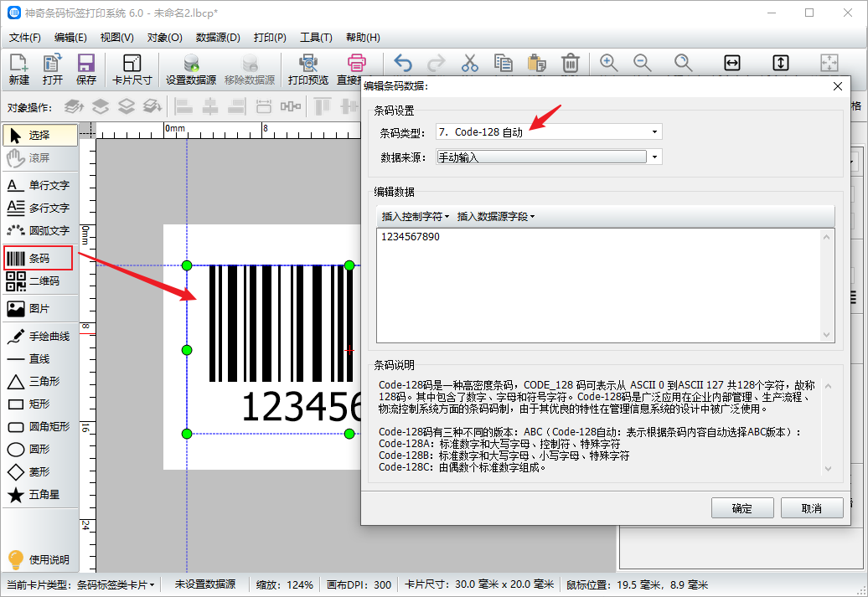Viewport: 868px width, 597px height.
Task: Open a file with 打开 icon
Action: [53, 69]
